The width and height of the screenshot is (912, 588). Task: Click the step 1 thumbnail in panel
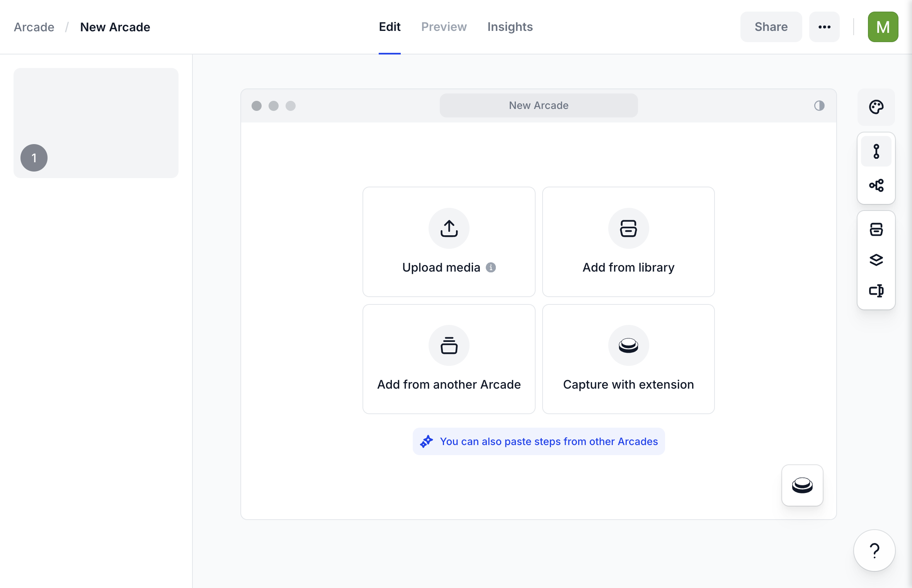click(96, 123)
